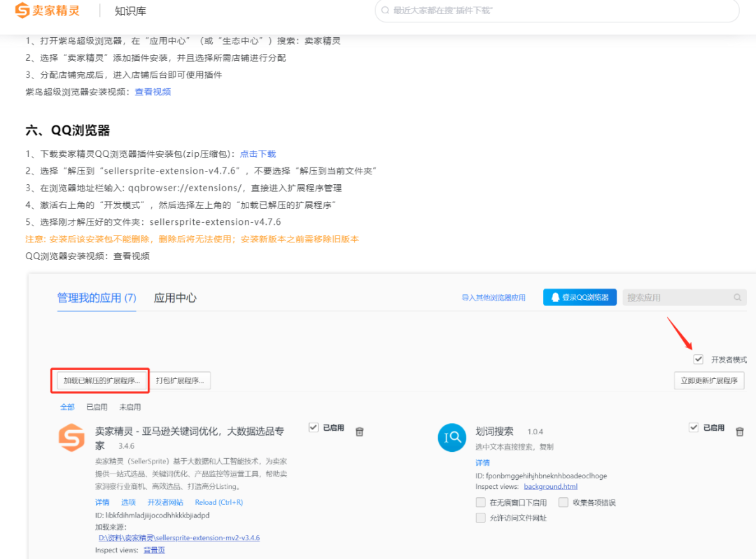756x559 pixels.
Task: Click 卖家精灵 version 3.4.6 text
Action: pyautogui.click(x=126, y=446)
